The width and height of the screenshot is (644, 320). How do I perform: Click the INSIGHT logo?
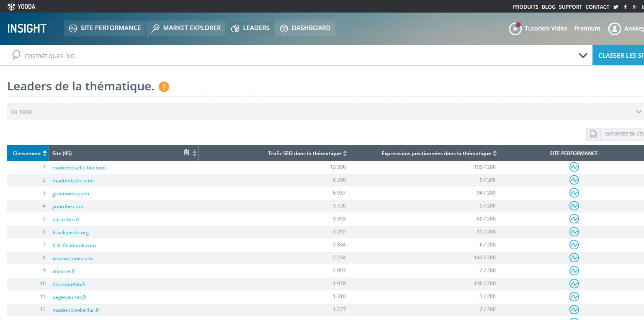(27, 28)
